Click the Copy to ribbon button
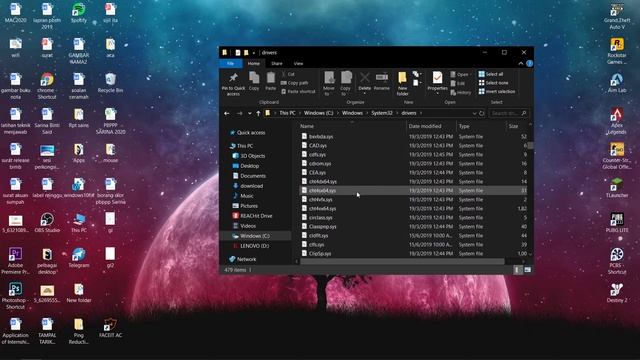Image resolution: width=640 pixels, height=360 pixels. [x=346, y=84]
